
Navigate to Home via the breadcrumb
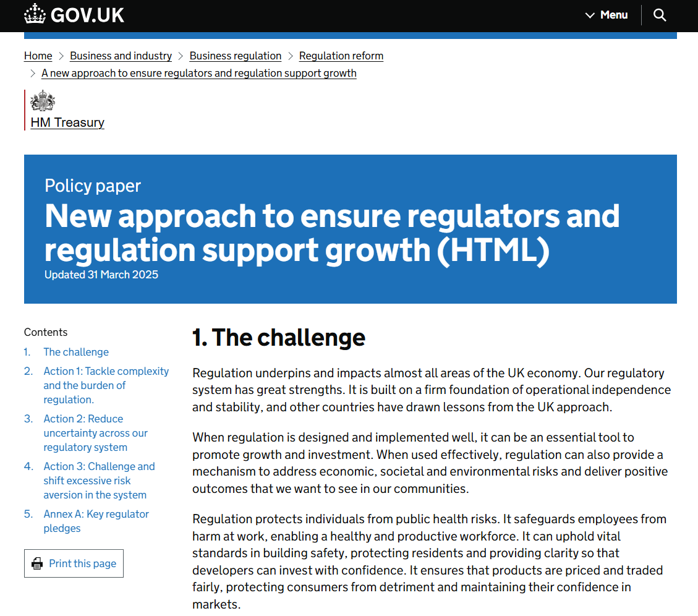(x=38, y=56)
